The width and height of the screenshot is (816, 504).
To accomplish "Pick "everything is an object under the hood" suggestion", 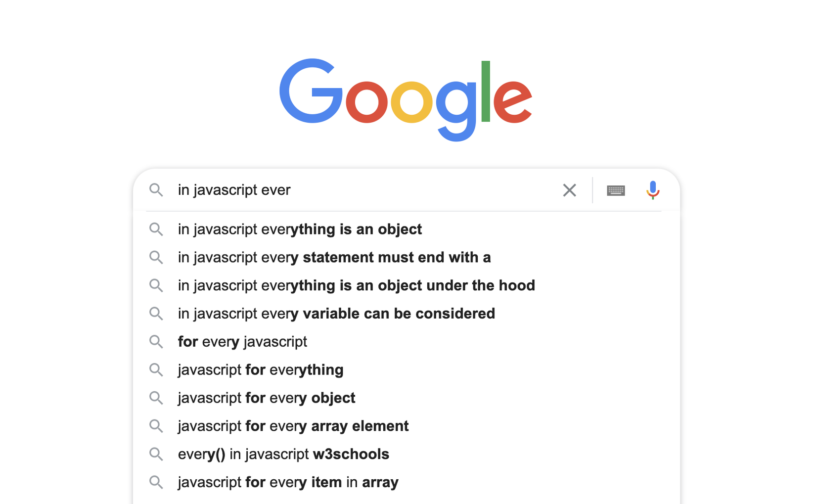I will (x=356, y=286).
